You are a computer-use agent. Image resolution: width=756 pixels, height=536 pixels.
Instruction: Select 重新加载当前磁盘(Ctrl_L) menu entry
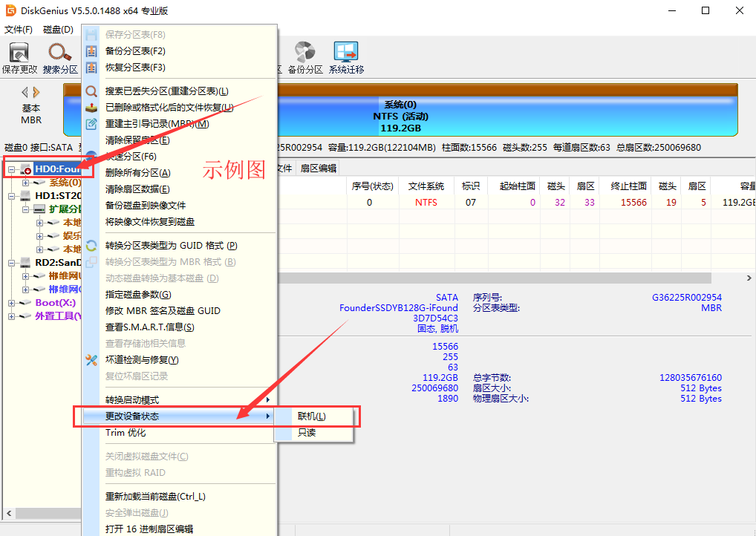pyautogui.click(x=155, y=497)
